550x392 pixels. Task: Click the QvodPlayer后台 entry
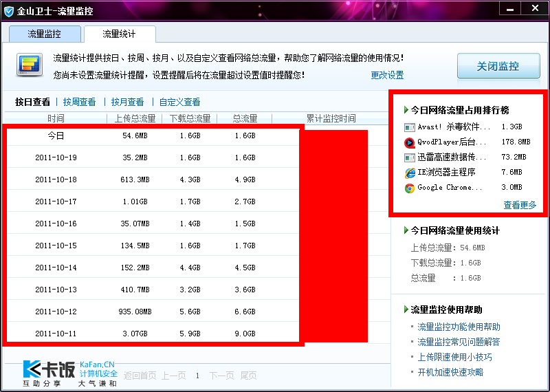(x=452, y=142)
